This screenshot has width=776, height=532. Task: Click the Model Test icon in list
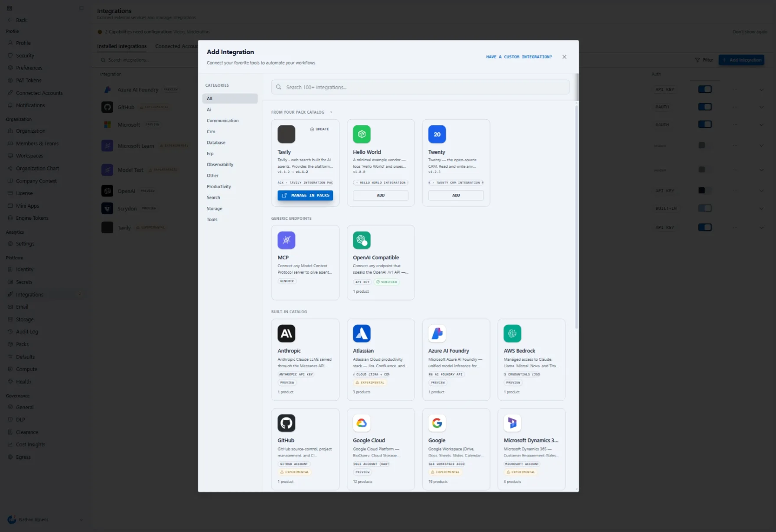pos(107,170)
